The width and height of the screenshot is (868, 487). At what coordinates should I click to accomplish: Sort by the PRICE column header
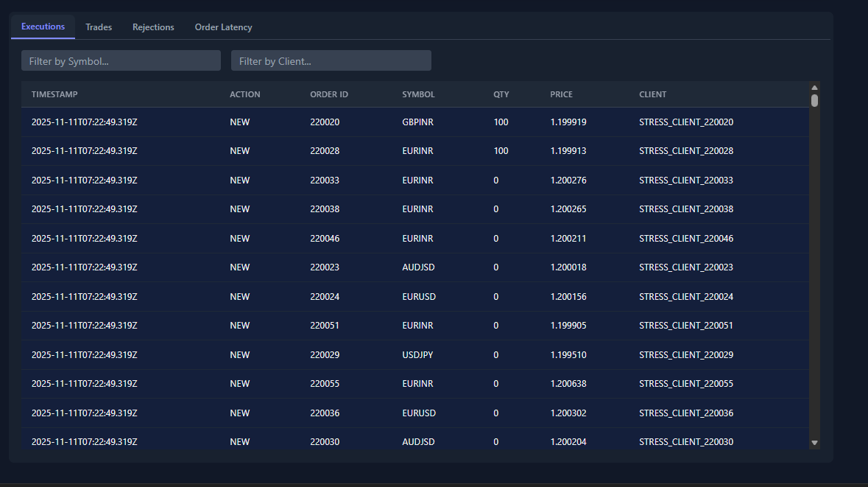[x=561, y=94]
